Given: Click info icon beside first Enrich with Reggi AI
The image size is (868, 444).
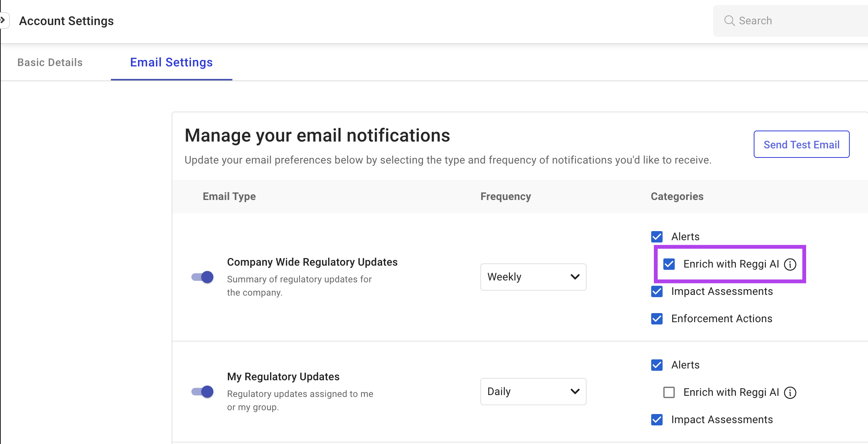Looking at the screenshot, I should [x=790, y=264].
